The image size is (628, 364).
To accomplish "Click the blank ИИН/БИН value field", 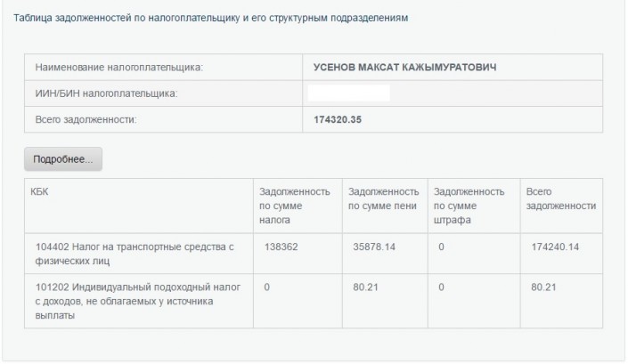I will (x=348, y=93).
